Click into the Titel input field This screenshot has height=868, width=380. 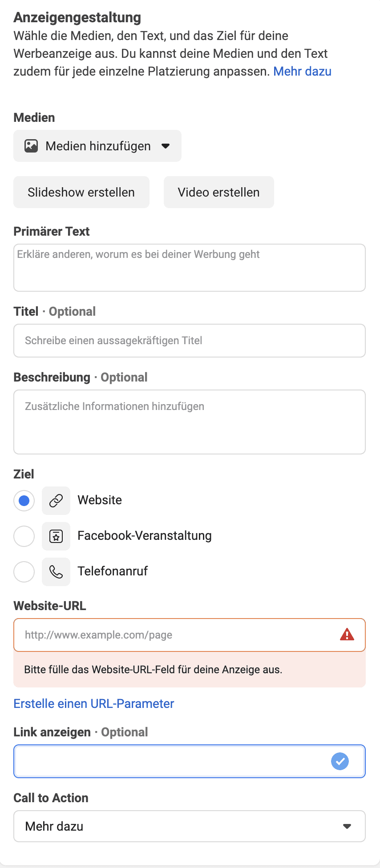coord(190,341)
